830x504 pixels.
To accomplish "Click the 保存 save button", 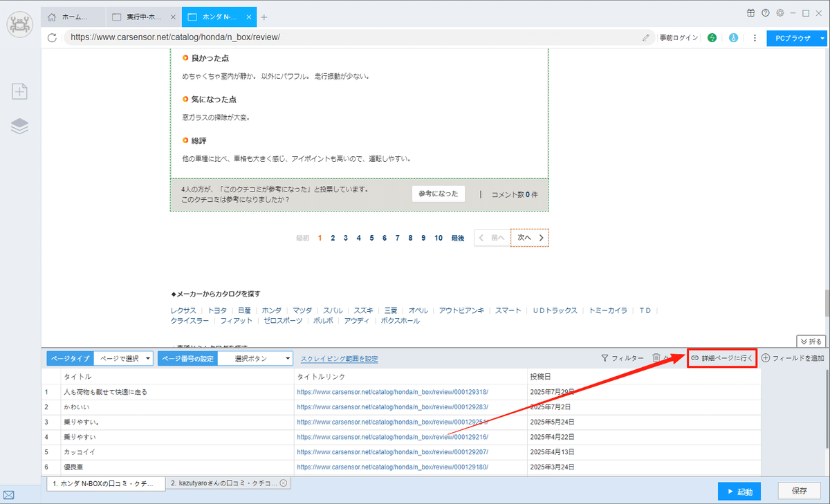I will click(800, 491).
